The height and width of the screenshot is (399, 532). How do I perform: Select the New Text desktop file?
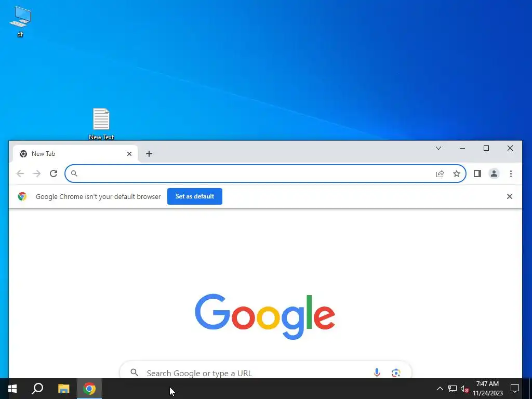tap(101, 124)
